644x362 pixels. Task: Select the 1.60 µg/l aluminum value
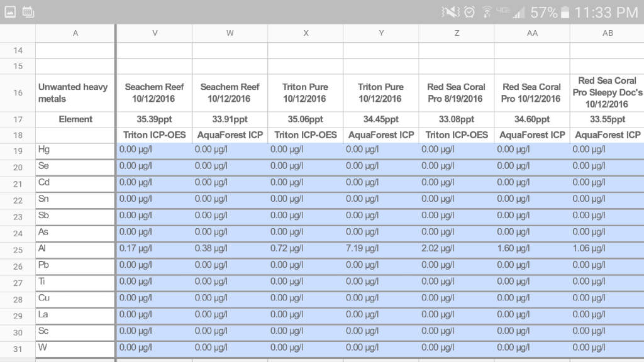coord(532,250)
